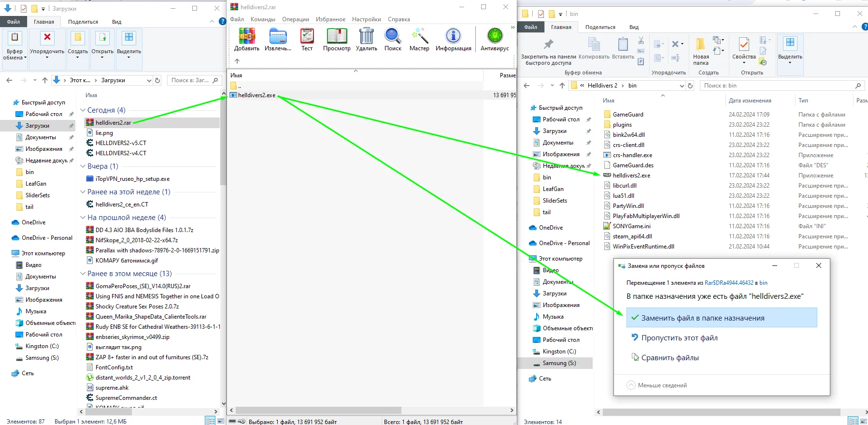
Task: Select helldivers2.exe in bin folder
Action: (631, 176)
